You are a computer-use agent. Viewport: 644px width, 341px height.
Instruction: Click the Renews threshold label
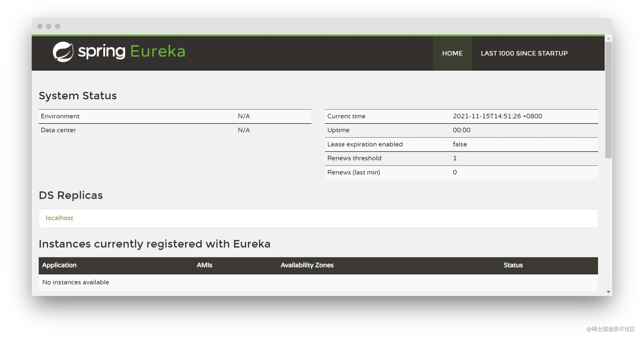(354, 158)
